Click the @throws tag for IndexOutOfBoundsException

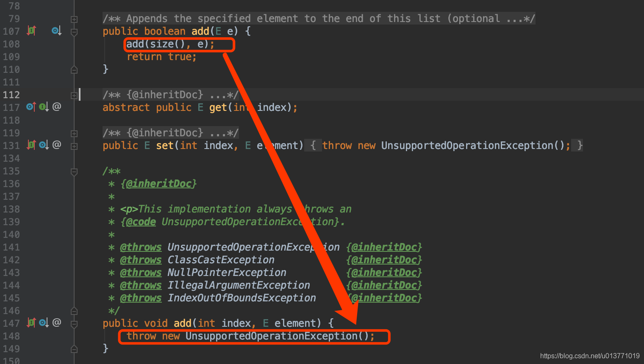tap(141, 298)
